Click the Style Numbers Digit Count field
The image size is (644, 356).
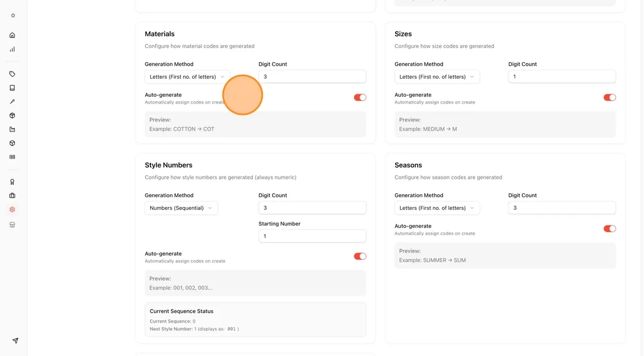pyautogui.click(x=312, y=208)
